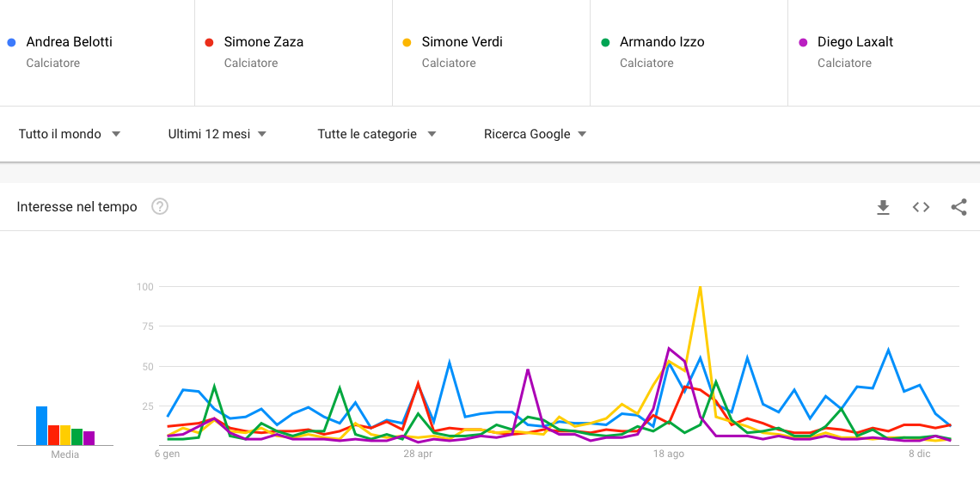Click the Armando Izzo comparison term

(662, 42)
